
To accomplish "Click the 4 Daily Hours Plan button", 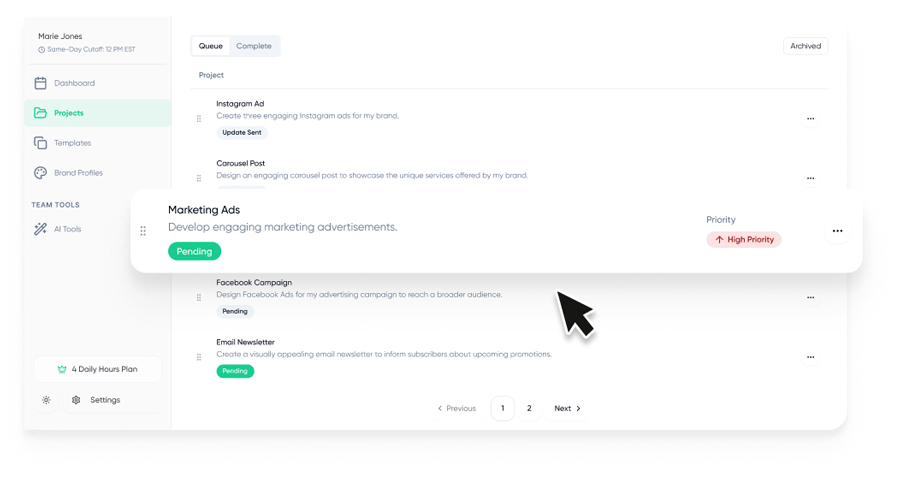I will tap(97, 369).
